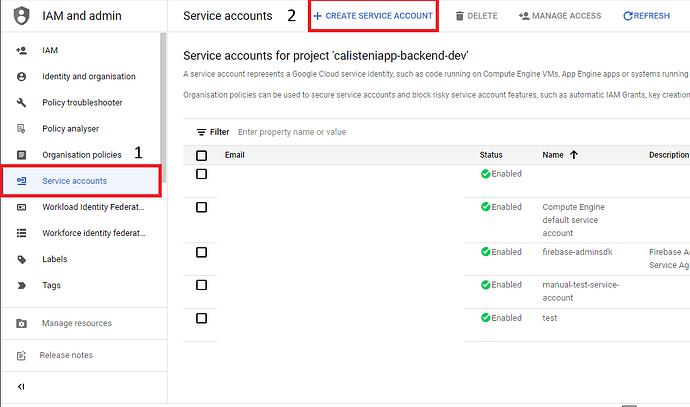
Task: Click the Service accounts key icon
Action: (21, 181)
